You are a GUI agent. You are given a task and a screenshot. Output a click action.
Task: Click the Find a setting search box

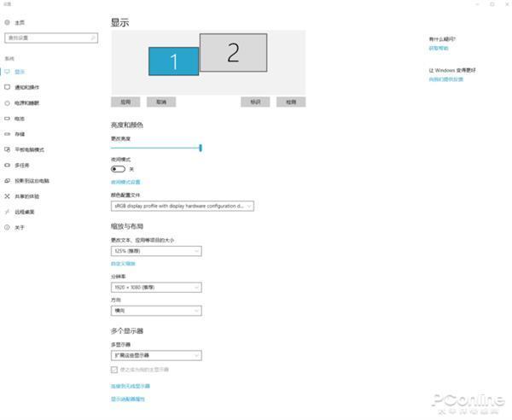(51, 38)
